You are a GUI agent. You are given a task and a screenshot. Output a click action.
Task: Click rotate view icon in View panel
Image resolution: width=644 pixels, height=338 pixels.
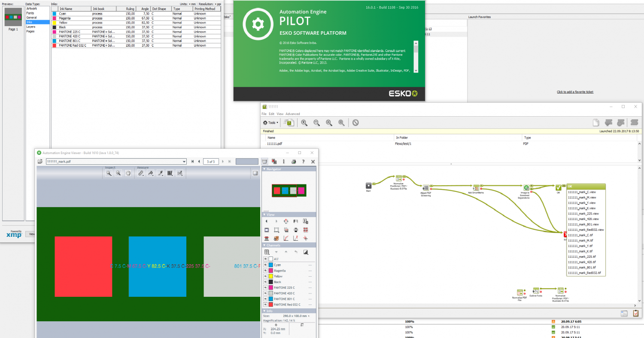286,221
